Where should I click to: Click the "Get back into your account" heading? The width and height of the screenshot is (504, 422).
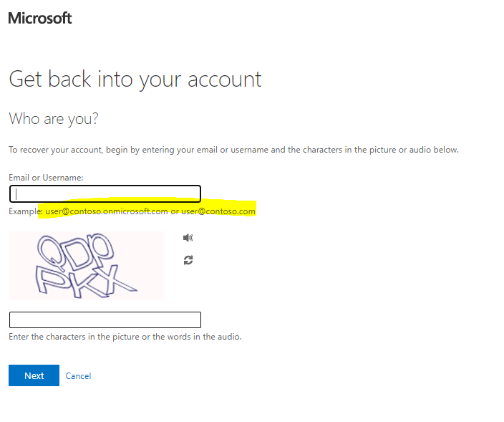135,80
